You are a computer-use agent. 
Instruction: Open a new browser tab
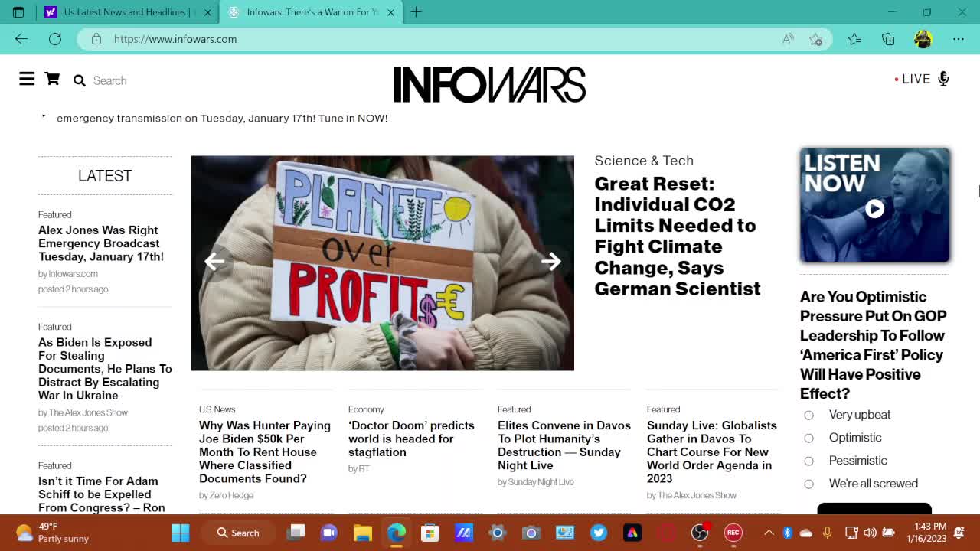click(x=416, y=12)
